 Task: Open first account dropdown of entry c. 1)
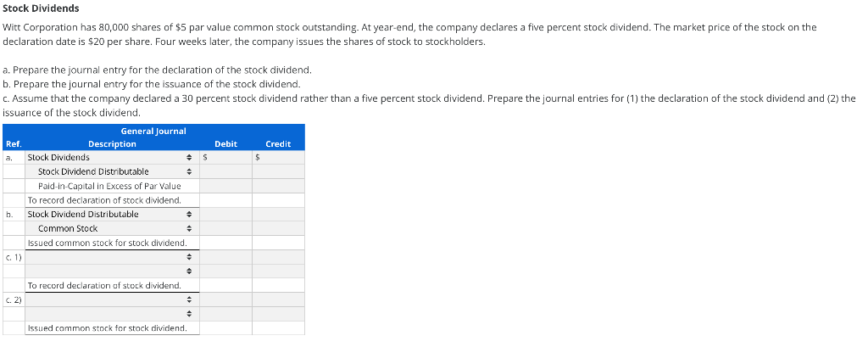click(x=110, y=257)
